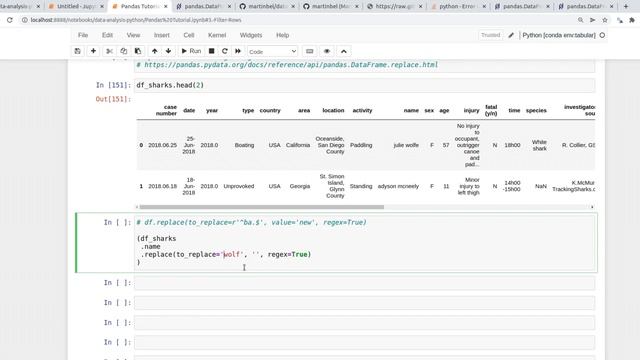Image resolution: width=640 pixels, height=360 pixels.
Task: Open the View menu
Action: pos(133,35)
